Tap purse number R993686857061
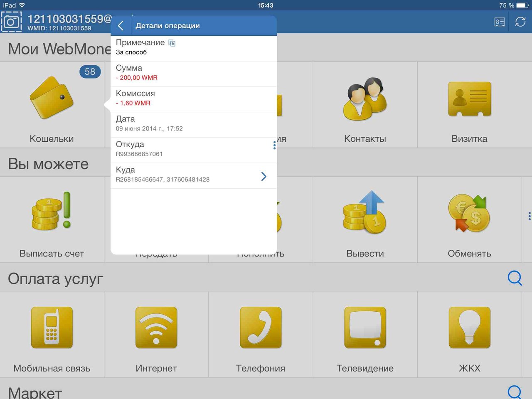The width and height of the screenshot is (532, 399). pos(139,154)
